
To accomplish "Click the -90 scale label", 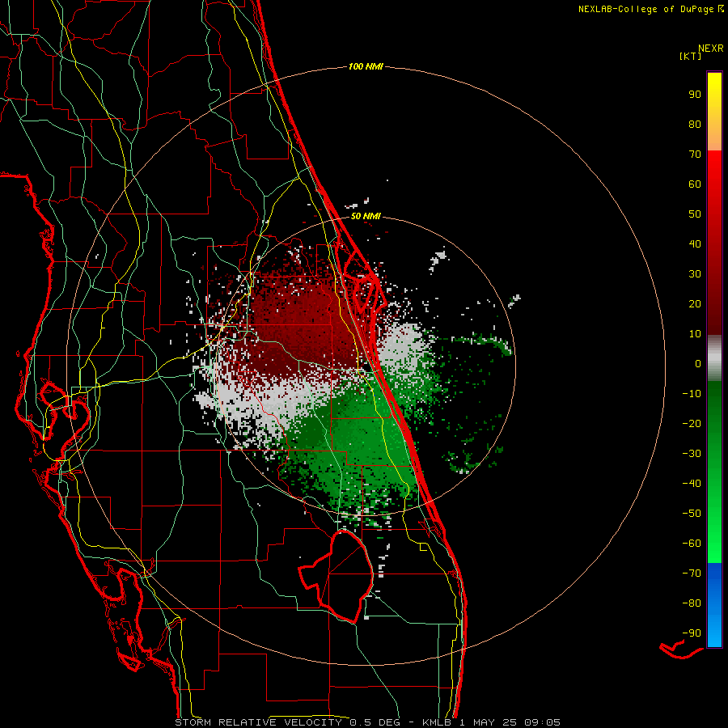I will point(692,633).
